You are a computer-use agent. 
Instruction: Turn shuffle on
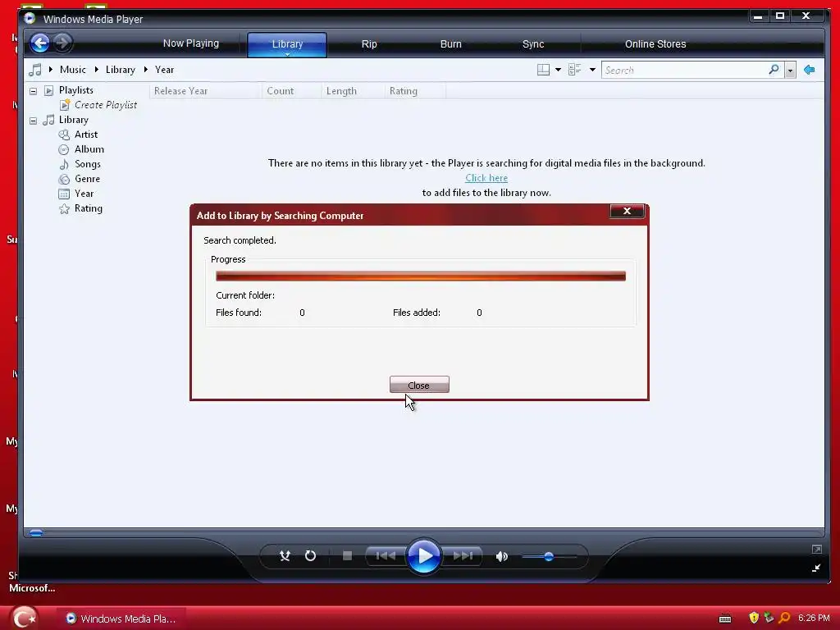coord(285,556)
